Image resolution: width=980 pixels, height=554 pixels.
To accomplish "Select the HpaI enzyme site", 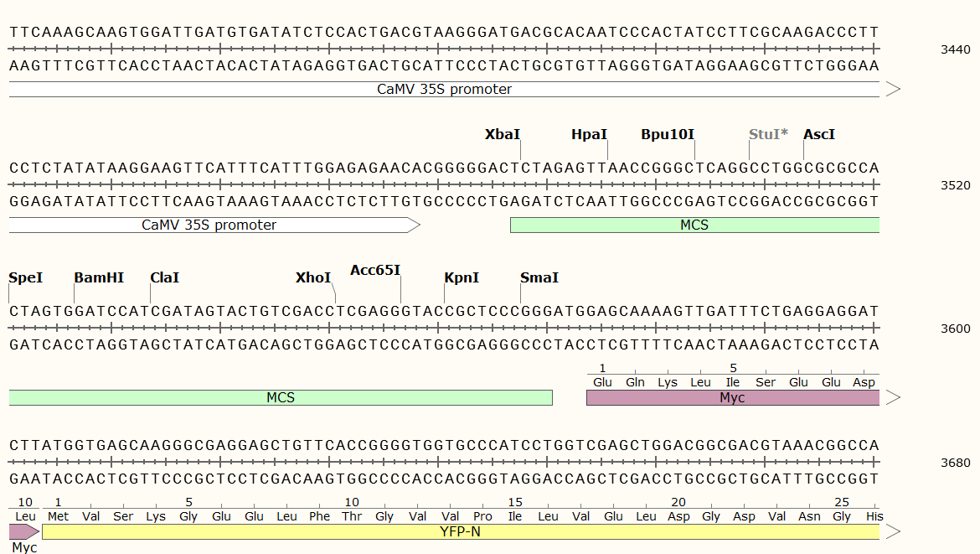I will click(x=589, y=134).
